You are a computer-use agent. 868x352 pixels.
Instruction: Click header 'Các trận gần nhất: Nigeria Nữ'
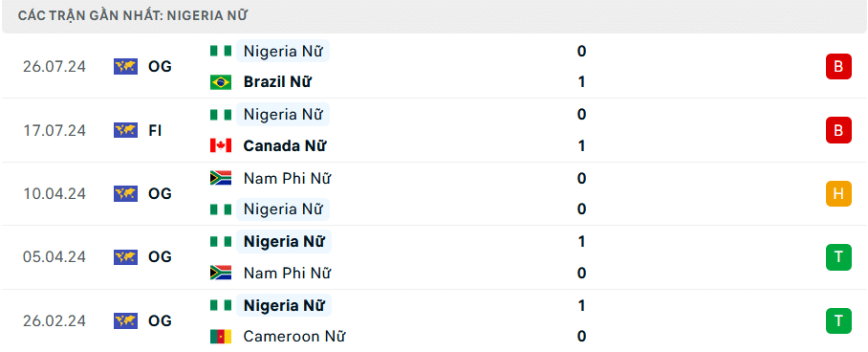[132, 15]
